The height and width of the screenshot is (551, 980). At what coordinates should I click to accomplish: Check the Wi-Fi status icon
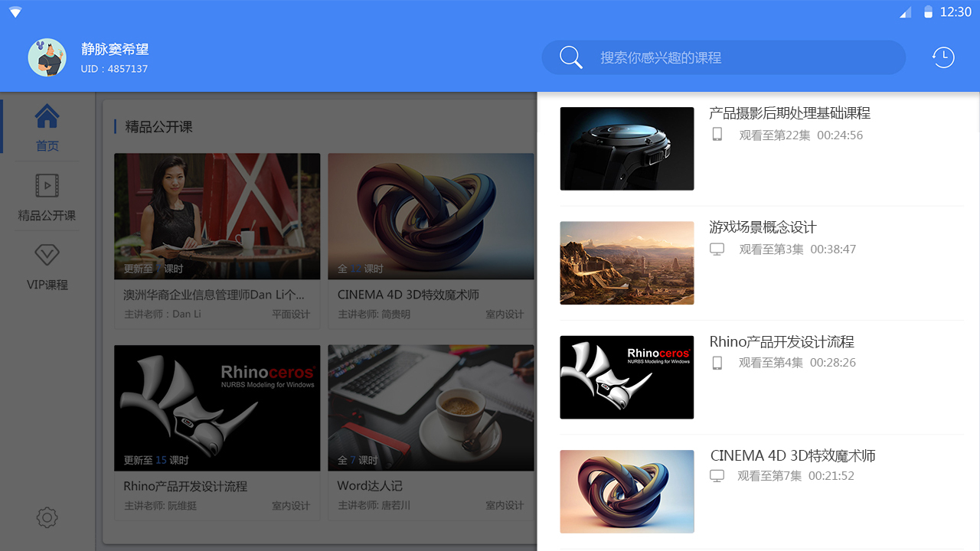pyautogui.click(x=15, y=12)
